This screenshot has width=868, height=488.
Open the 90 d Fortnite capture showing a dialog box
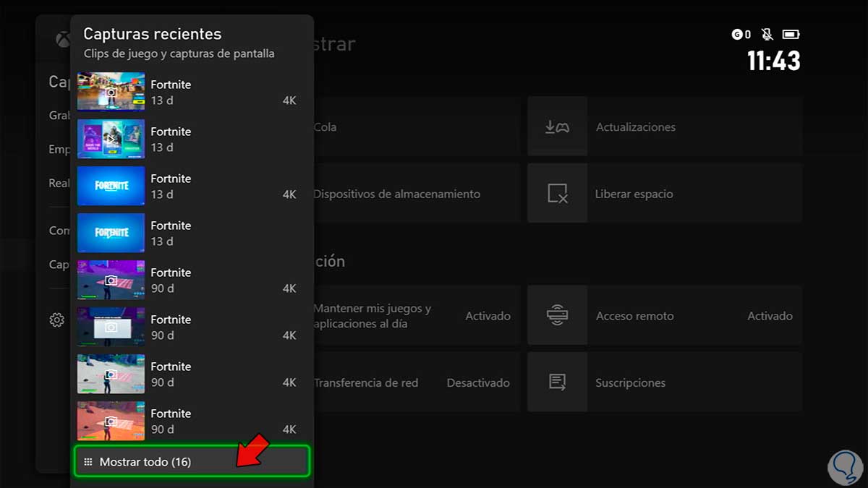pos(192,327)
